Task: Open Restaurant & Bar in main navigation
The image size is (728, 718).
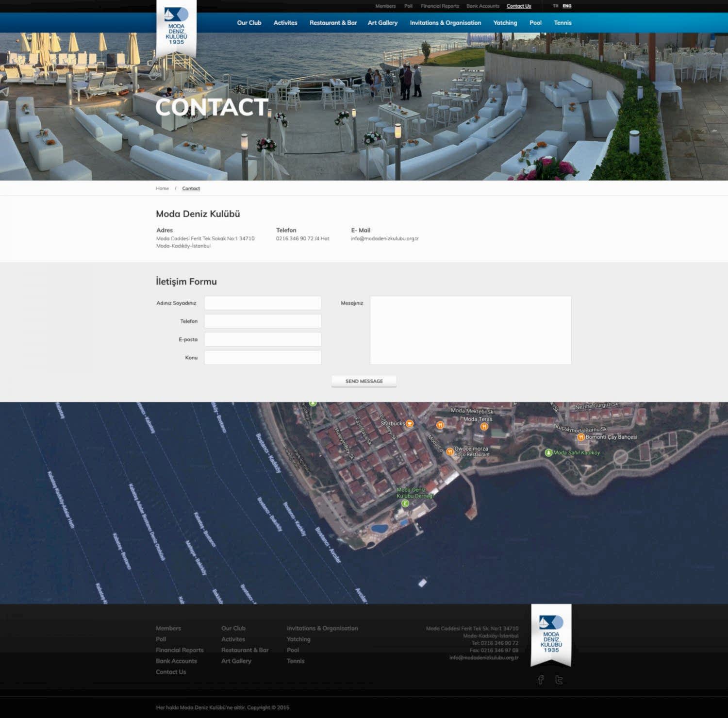Action: [x=333, y=23]
